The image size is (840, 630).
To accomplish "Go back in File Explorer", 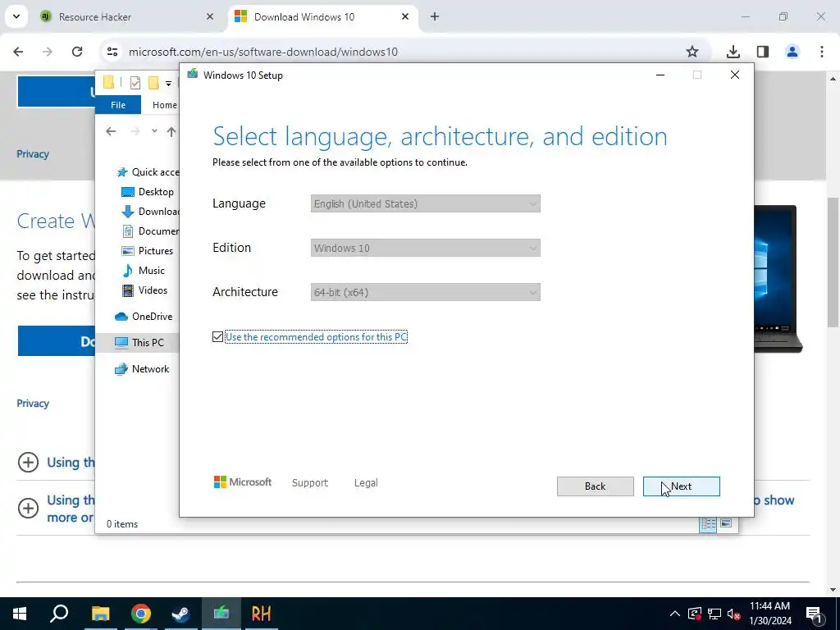I will point(111,131).
